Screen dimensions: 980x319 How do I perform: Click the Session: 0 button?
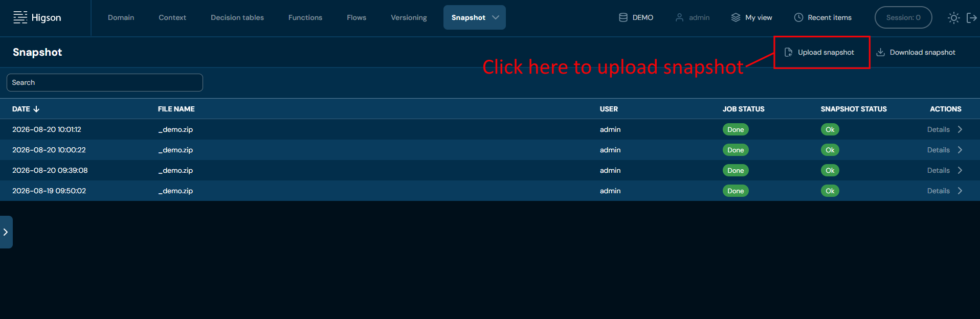[903, 17]
